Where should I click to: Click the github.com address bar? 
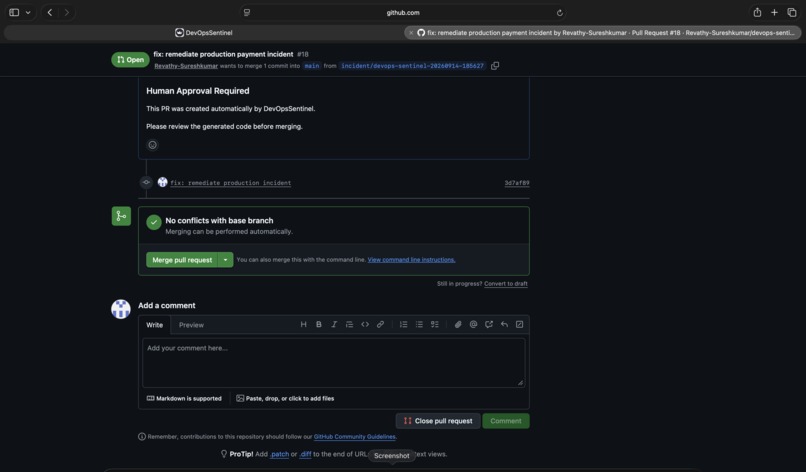403,12
